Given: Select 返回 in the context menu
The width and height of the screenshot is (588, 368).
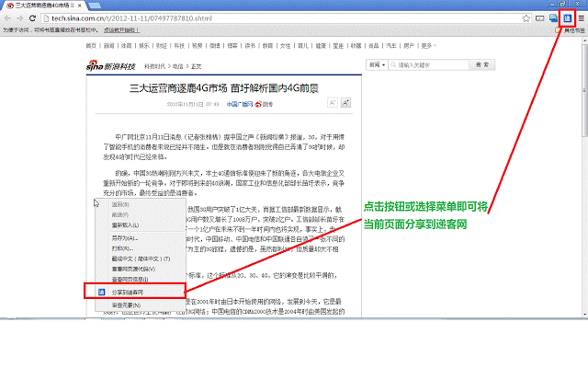Looking at the screenshot, I should pyautogui.click(x=120, y=204).
